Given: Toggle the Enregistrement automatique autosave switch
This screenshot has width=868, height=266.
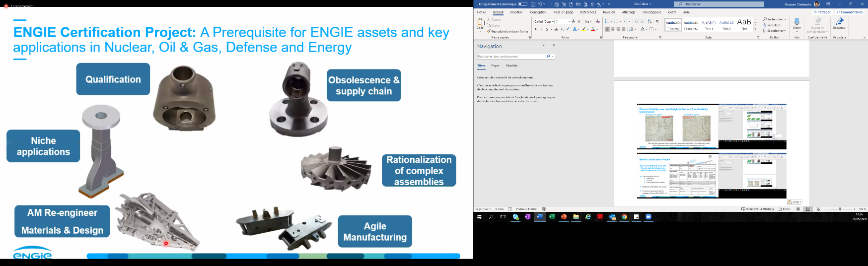Looking at the screenshot, I should tap(522, 4).
